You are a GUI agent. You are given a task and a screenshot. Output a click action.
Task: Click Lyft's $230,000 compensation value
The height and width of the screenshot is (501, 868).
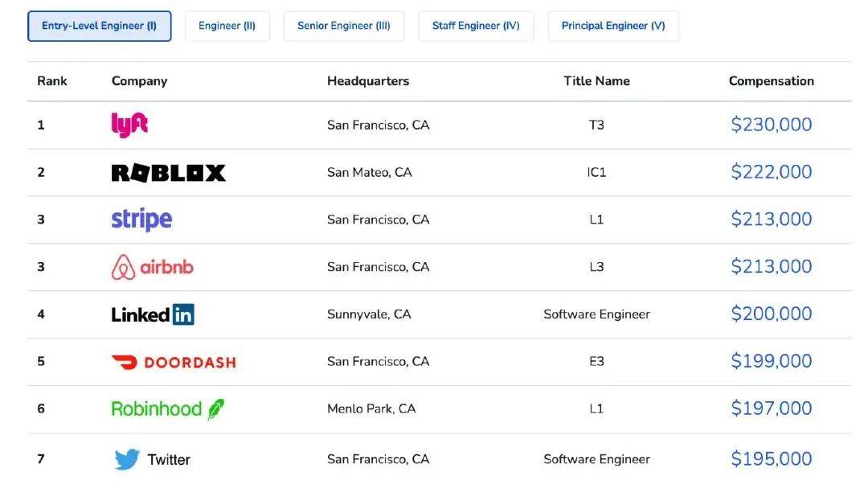point(771,125)
